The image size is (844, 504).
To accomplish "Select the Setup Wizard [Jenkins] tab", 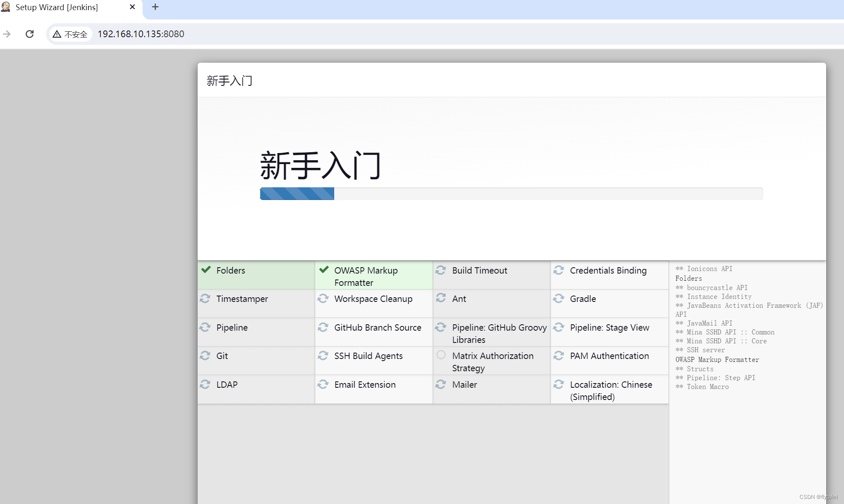I will coord(71,8).
